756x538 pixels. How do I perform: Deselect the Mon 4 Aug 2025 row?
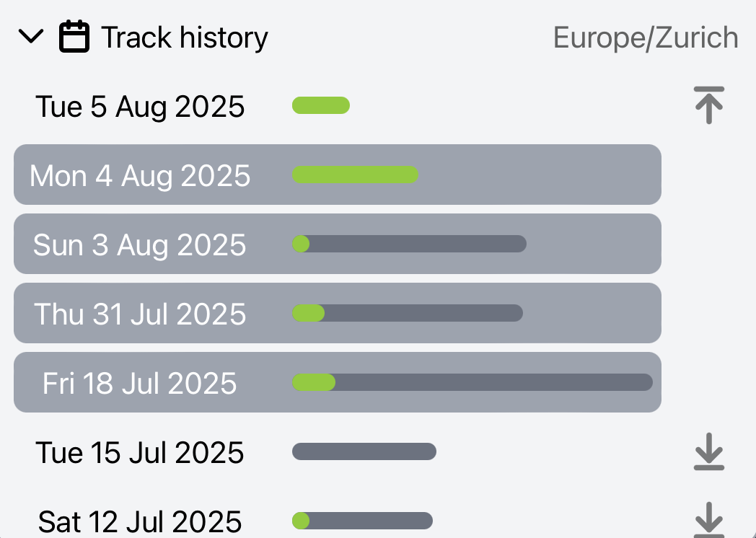click(140, 175)
